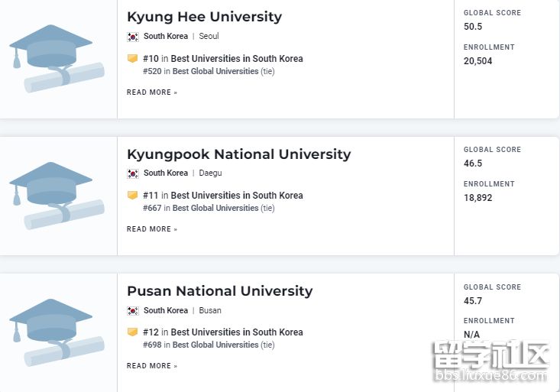Click yellow badge icon beside #11 ranking
This screenshot has width=560, height=392.
[x=133, y=195]
